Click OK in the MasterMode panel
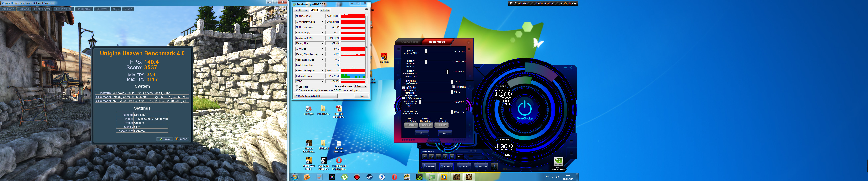This screenshot has width=868, height=181. tap(422, 133)
